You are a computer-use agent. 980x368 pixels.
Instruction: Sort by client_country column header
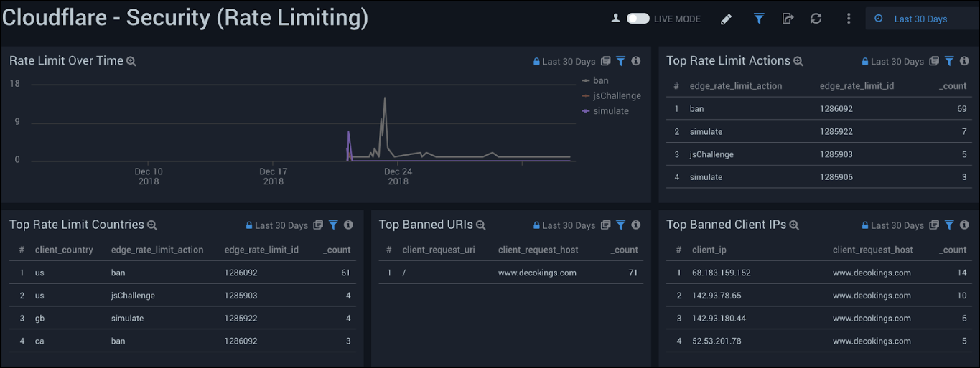pyautogui.click(x=64, y=250)
